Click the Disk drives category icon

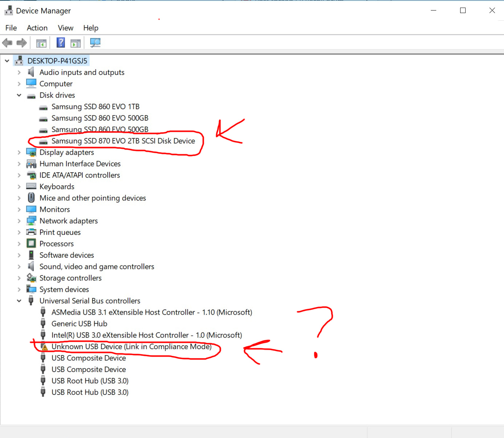pyautogui.click(x=32, y=96)
